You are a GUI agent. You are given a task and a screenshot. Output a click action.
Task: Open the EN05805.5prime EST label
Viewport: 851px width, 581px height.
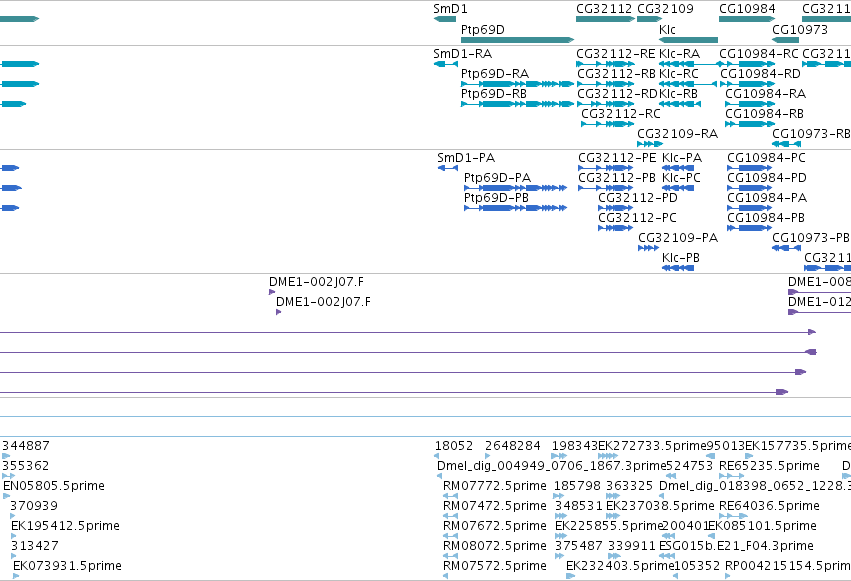(54, 486)
